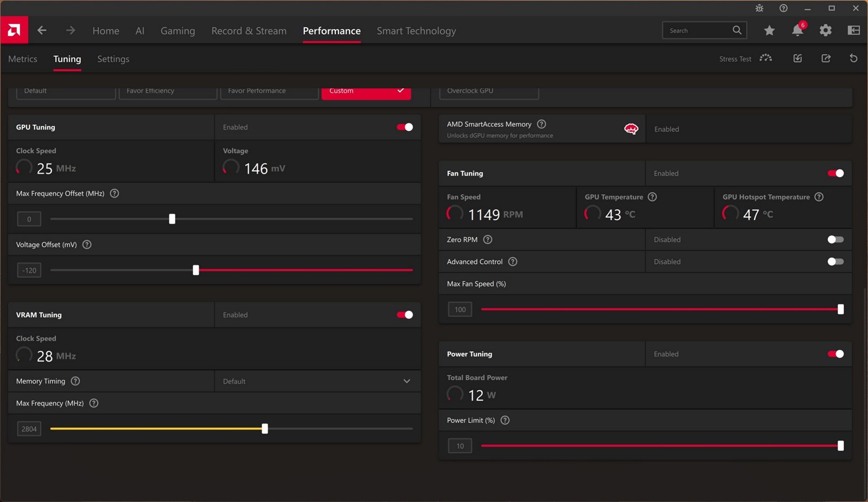
Task: Click the SmartAccess Memory brain icon
Action: click(631, 129)
